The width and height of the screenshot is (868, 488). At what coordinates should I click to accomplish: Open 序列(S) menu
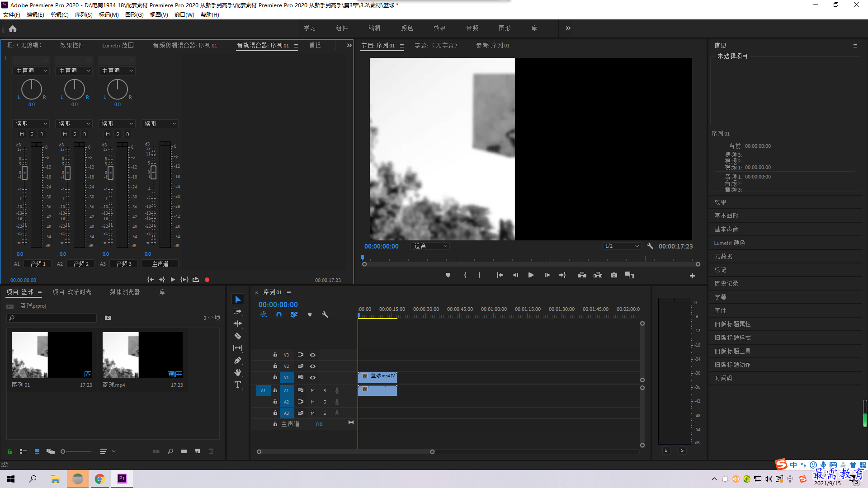tap(84, 14)
